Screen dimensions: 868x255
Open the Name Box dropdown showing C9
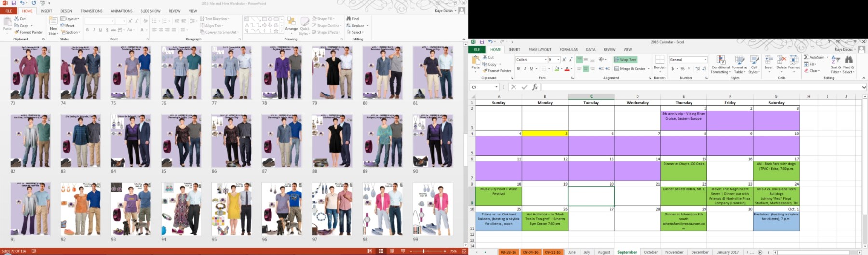497,87
